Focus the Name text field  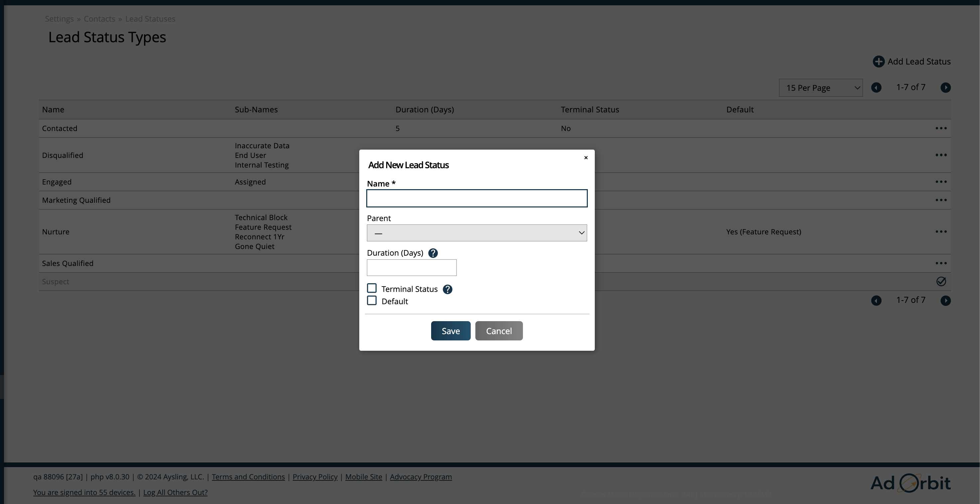coord(477,198)
